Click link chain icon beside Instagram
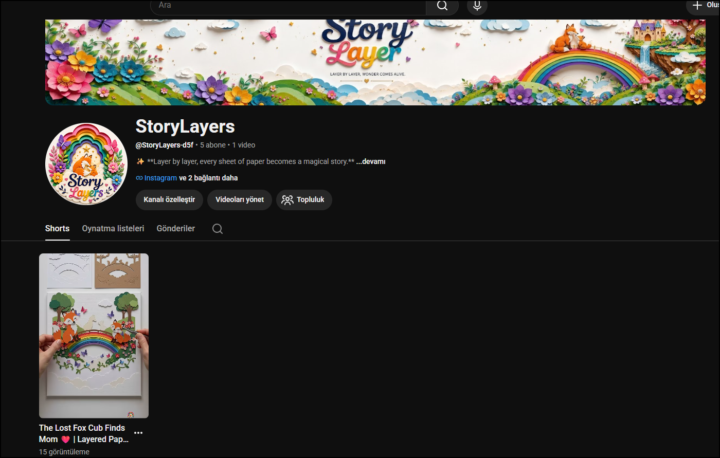The width and height of the screenshot is (720, 458). click(x=139, y=178)
